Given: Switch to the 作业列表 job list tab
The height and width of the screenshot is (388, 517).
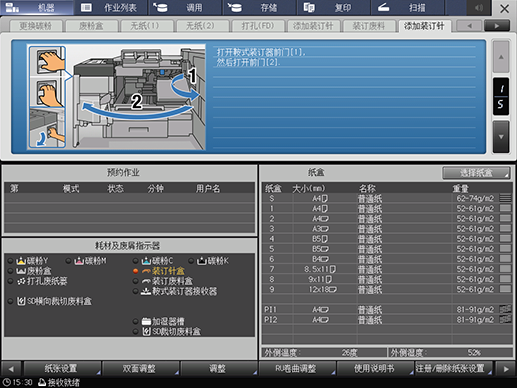Looking at the screenshot, I should coord(111,7).
